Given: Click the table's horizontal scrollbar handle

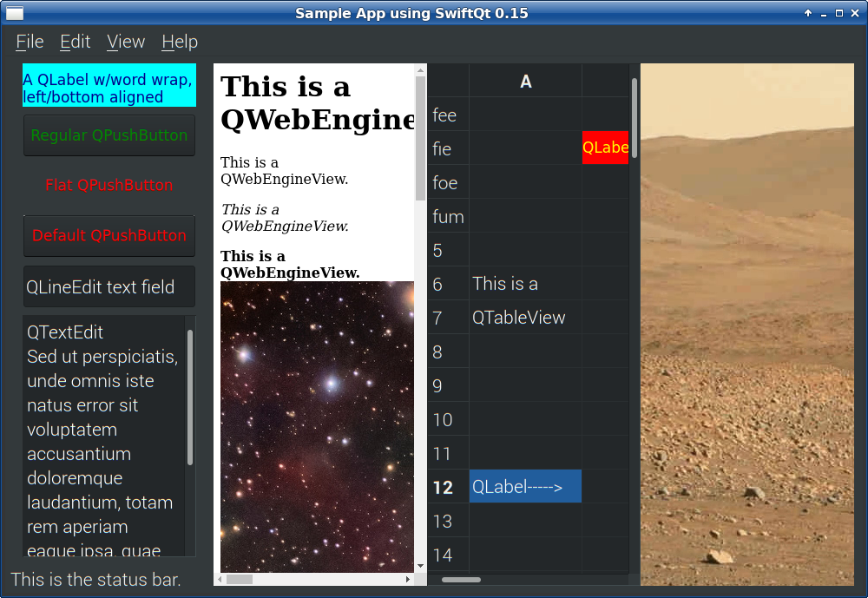Looking at the screenshot, I should point(461,579).
